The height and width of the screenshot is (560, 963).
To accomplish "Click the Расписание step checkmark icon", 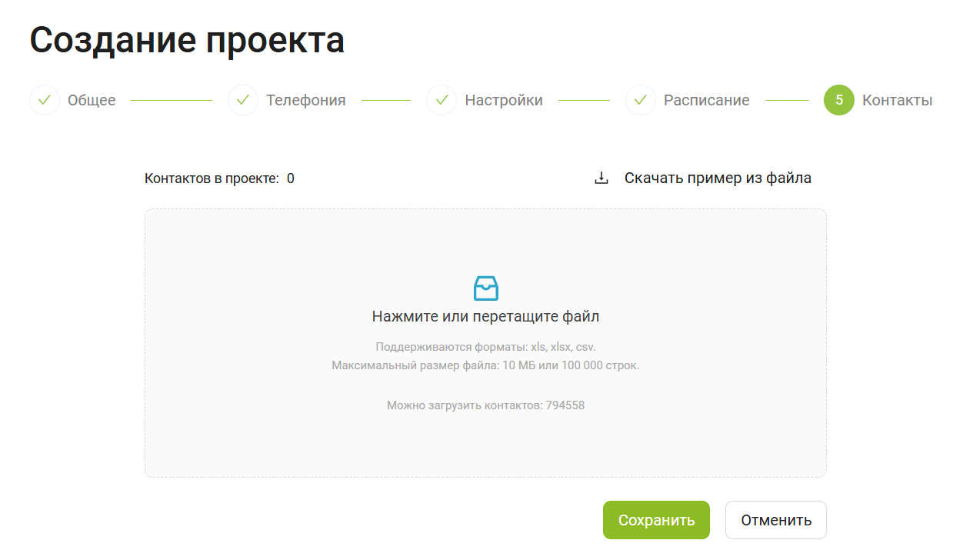I will pos(641,100).
